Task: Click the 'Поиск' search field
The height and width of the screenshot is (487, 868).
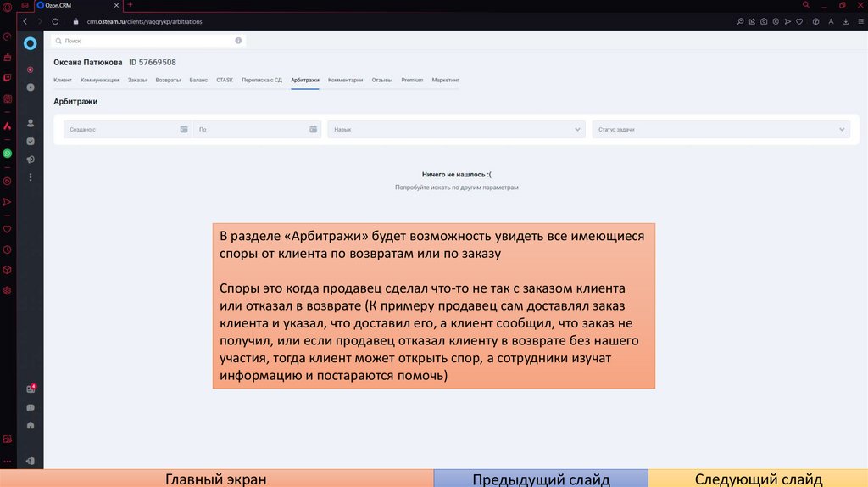Action: click(148, 41)
